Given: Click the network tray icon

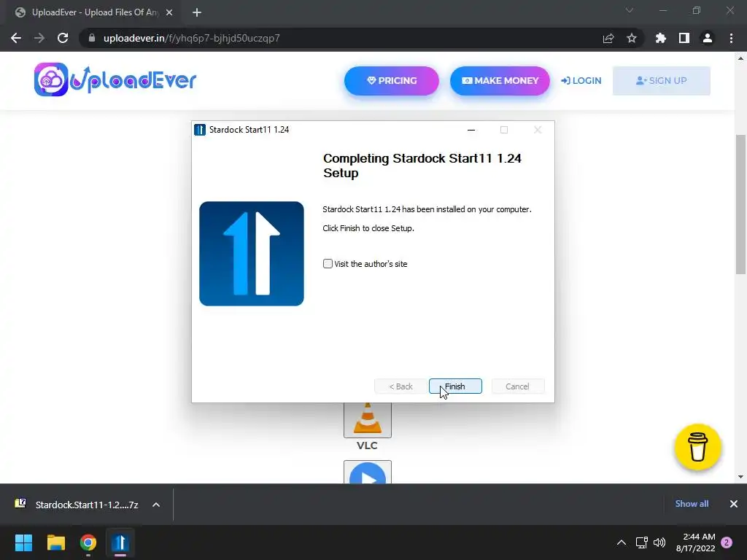Looking at the screenshot, I should pyautogui.click(x=642, y=542).
